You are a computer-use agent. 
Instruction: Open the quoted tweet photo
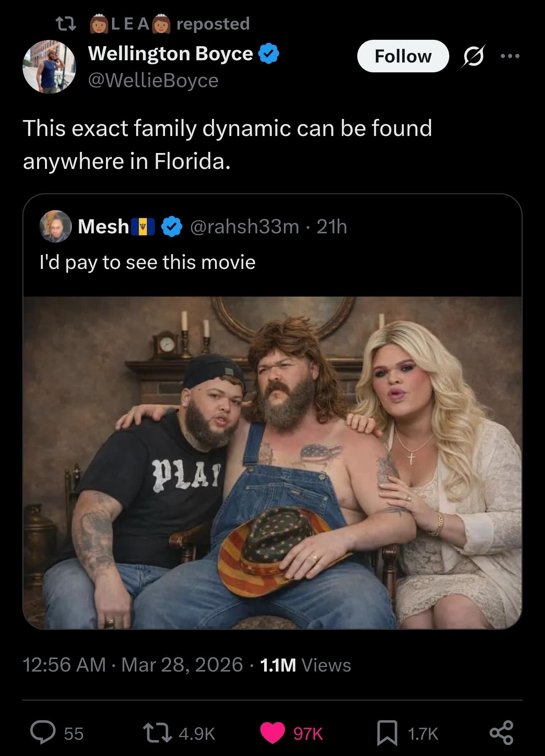pyautogui.click(x=272, y=462)
